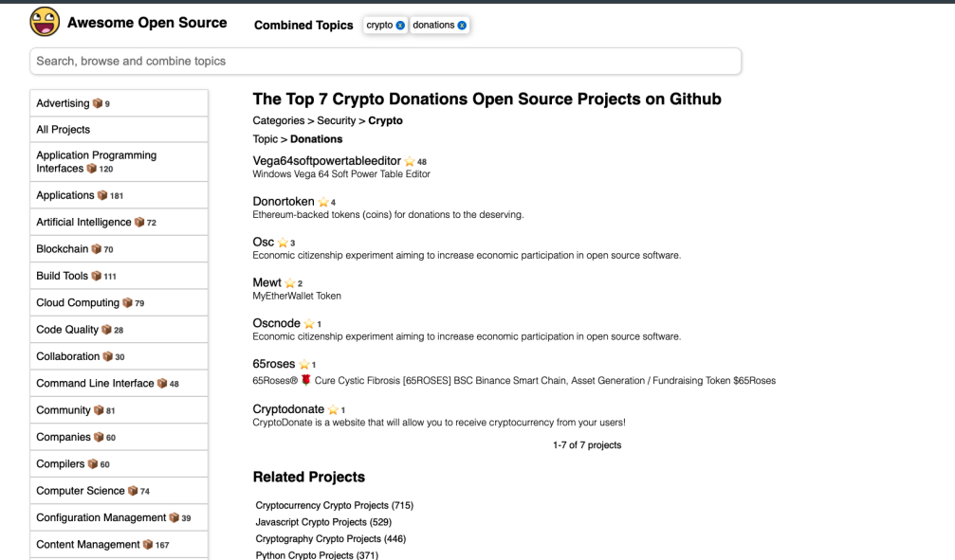955x560 pixels.
Task: Click the package icon beside Build Tools
Action: [x=96, y=276]
